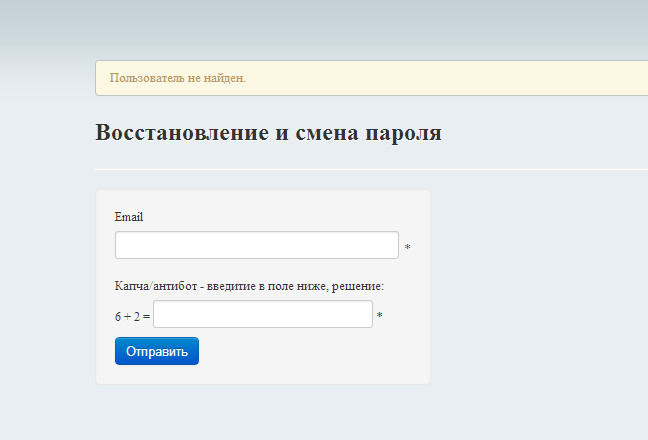
Task: Click the required asterisk next to Email field
Action: 407,247
